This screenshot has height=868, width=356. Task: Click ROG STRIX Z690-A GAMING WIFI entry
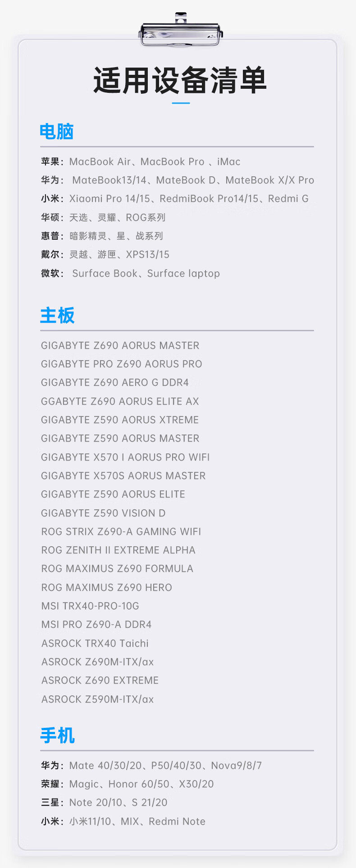(x=121, y=532)
